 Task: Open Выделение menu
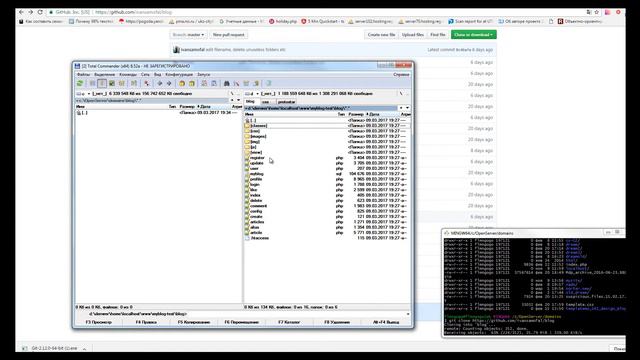tap(104, 75)
